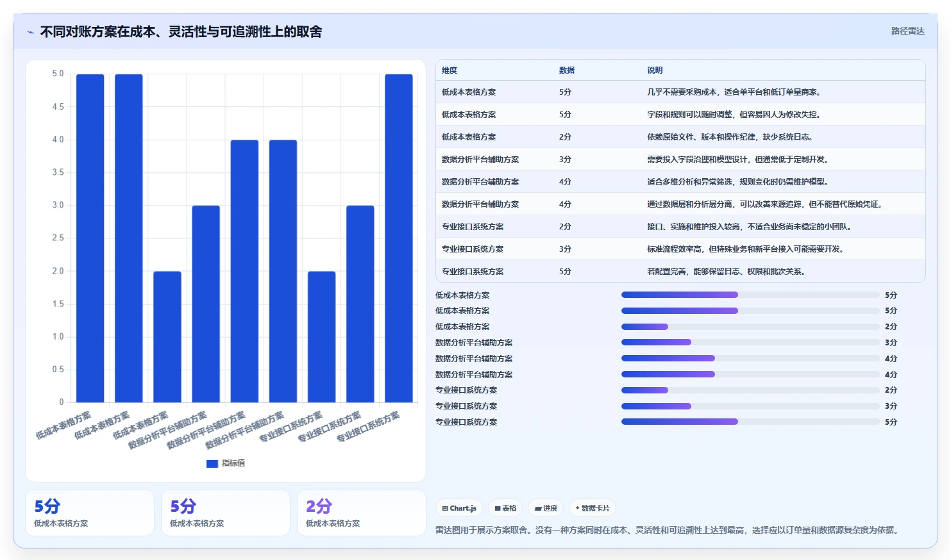951x560 pixels.
Task: Click description 接口、实施和维护投入较高，不适合业务尚未稳定的小团队。
Action: (751, 227)
